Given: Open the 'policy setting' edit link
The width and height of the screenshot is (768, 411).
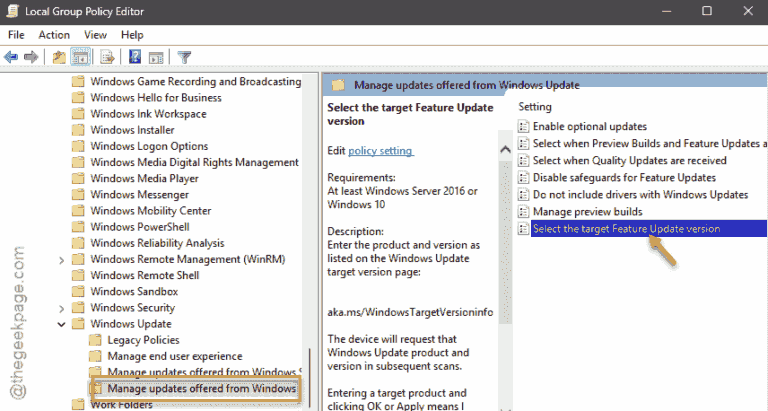Looking at the screenshot, I should (381, 151).
